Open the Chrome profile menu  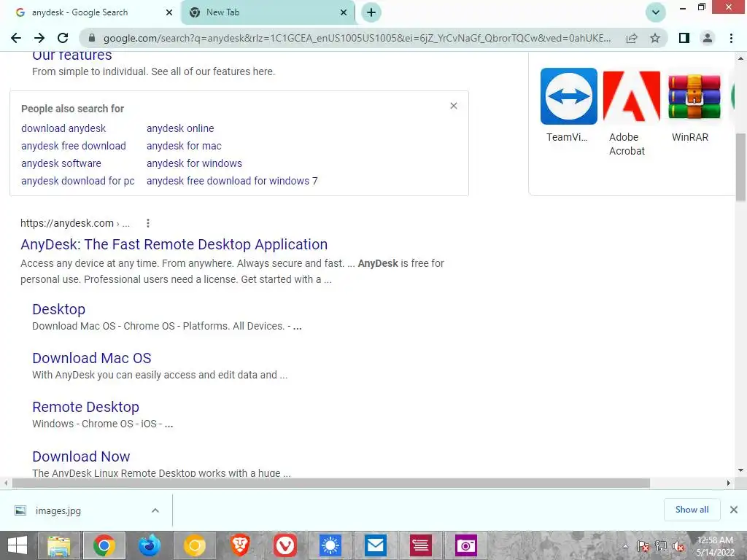(708, 38)
